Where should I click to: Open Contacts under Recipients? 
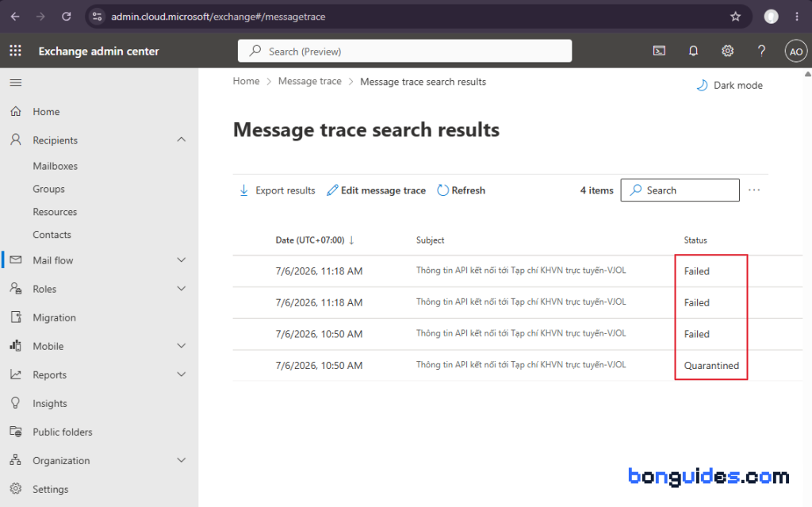52,234
